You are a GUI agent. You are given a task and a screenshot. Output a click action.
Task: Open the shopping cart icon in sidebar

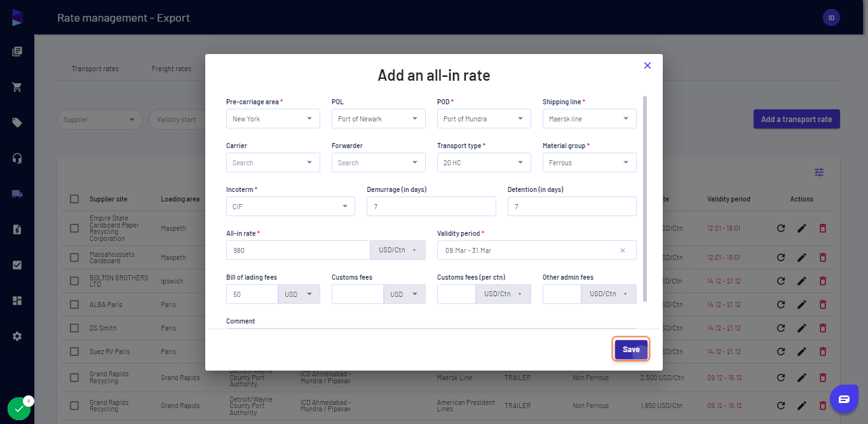point(17,87)
